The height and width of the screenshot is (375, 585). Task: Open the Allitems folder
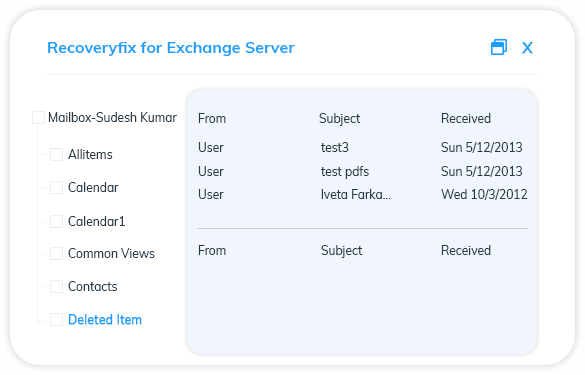[x=90, y=154]
